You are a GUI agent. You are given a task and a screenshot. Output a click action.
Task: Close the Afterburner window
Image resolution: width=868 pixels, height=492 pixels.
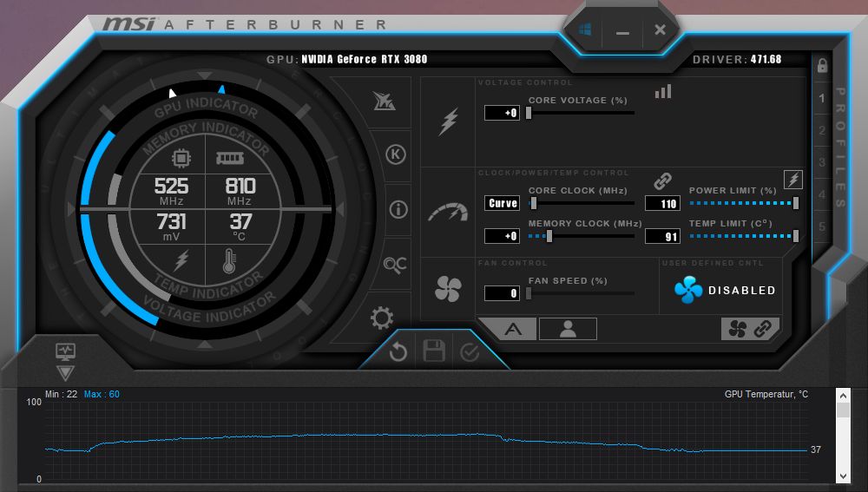[660, 30]
